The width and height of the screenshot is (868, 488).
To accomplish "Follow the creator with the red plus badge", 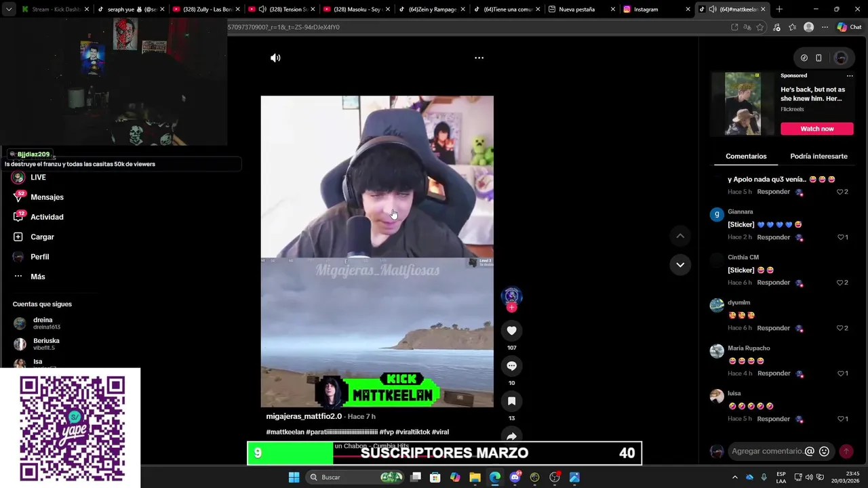I will pos(511,308).
